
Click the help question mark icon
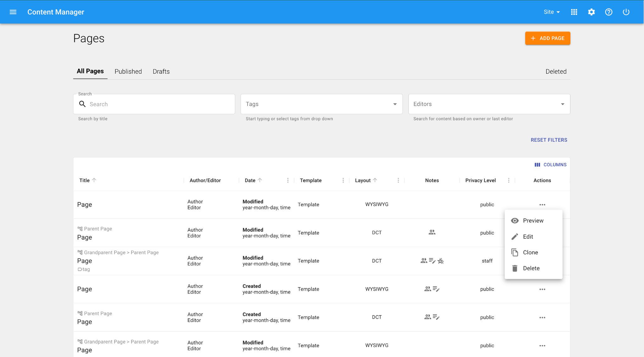pyautogui.click(x=608, y=12)
